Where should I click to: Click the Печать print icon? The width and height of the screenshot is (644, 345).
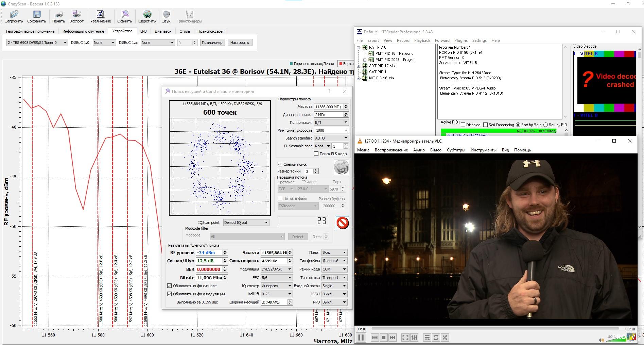[x=58, y=16]
